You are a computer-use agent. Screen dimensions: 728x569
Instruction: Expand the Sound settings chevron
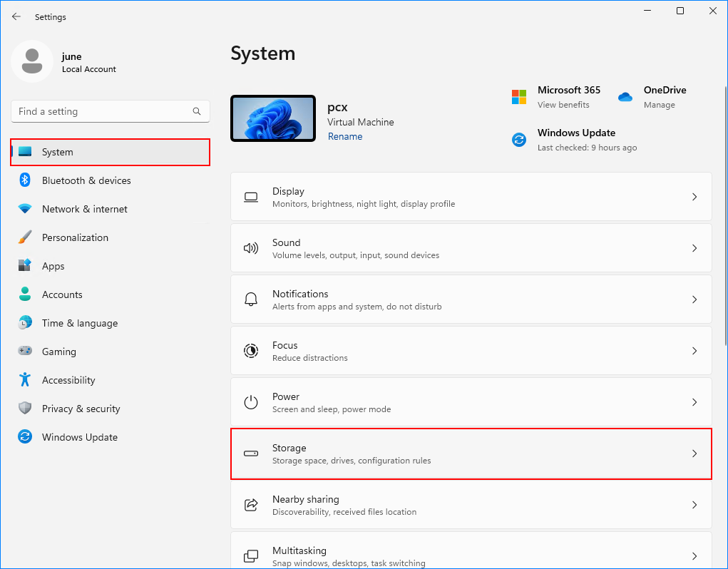click(x=694, y=248)
